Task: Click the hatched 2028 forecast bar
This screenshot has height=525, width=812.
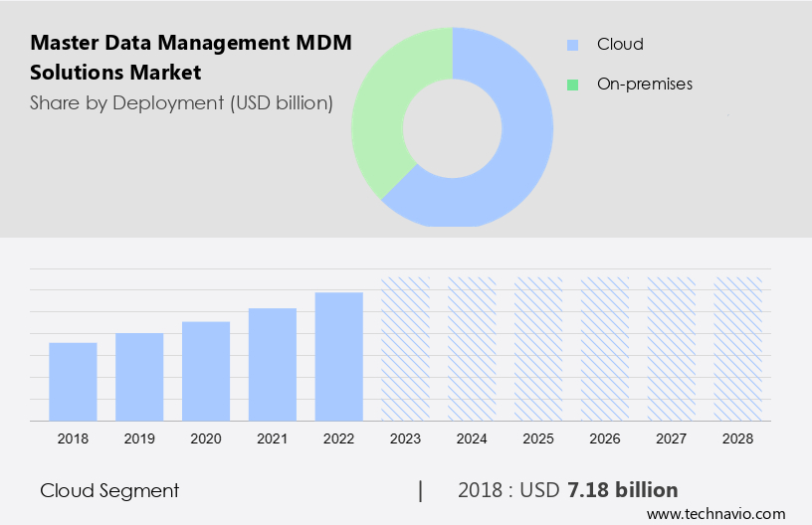Action: pos(738,349)
